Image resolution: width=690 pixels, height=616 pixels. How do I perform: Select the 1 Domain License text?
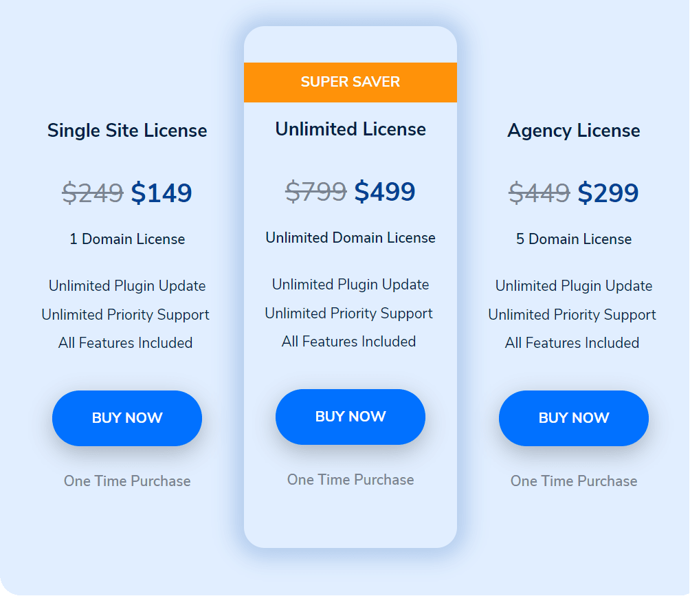click(x=126, y=239)
